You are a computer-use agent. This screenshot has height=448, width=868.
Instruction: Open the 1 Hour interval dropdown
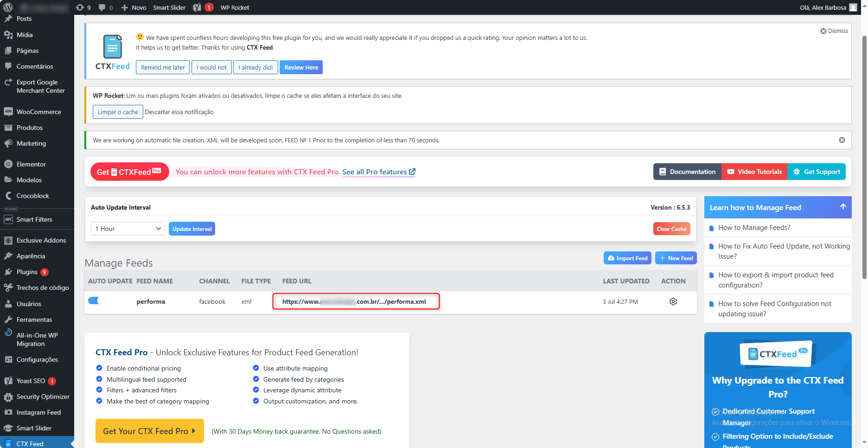[128, 229]
